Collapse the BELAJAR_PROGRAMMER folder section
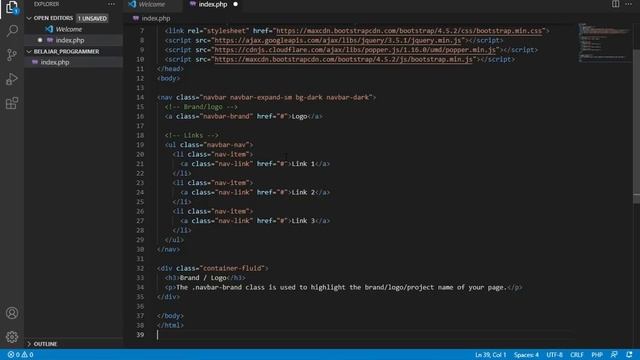This screenshot has width=640, height=360. tap(29, 51)
